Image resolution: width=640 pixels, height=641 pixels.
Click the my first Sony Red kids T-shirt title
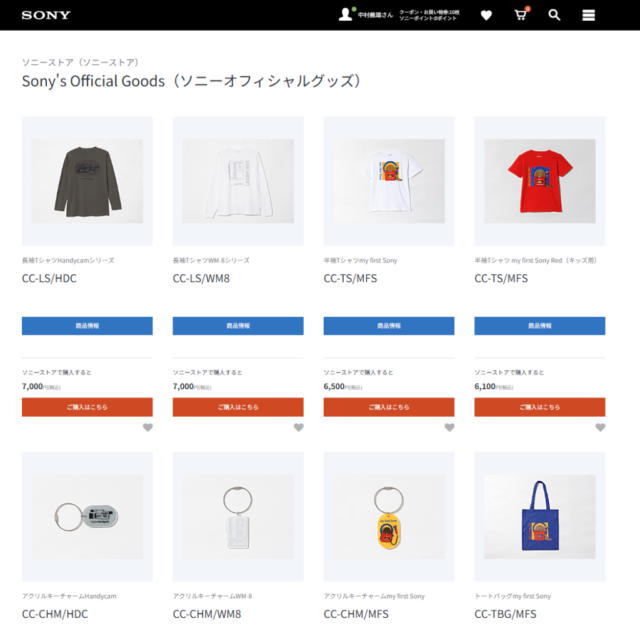[x=535, y=260]
